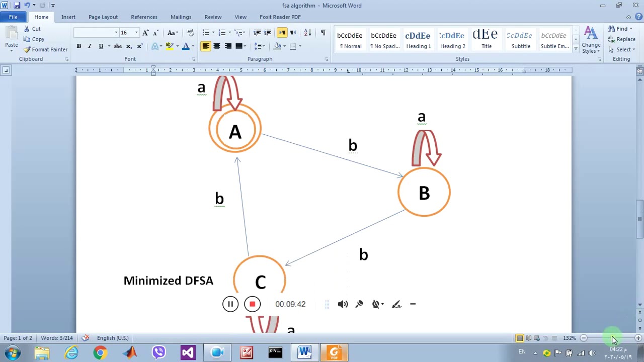Toggle Italic formatting
This screenshot has width=644, height=362.
tap(90, 46)
